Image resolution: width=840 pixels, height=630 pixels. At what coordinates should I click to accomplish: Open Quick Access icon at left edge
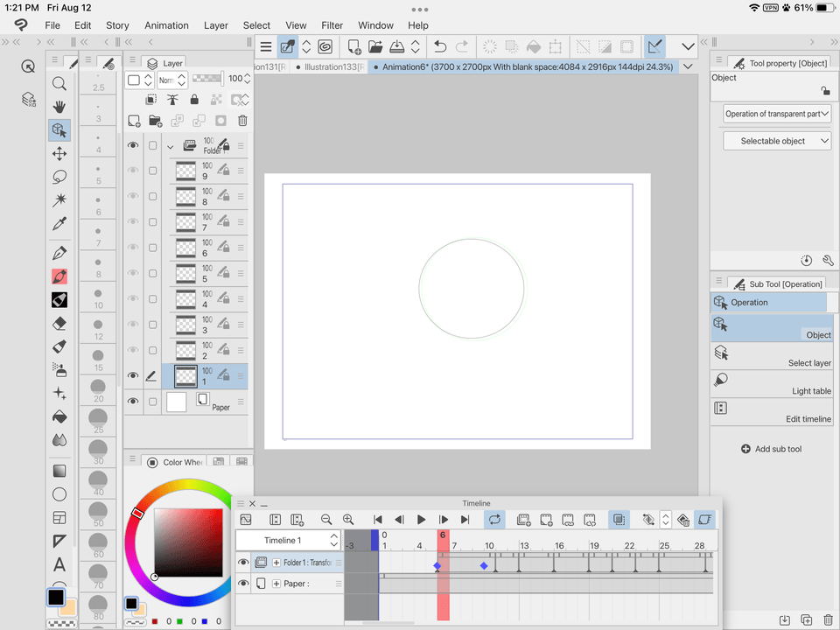[x=28, y=66]
